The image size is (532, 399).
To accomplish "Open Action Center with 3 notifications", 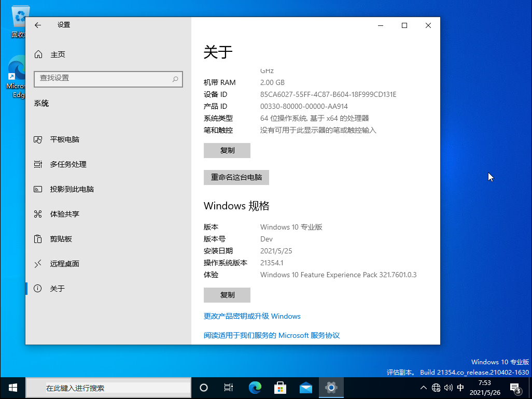I will (515, 387).
